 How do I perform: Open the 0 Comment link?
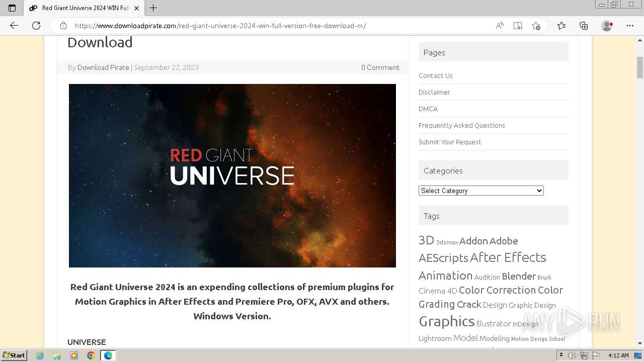tap(380, 67)
